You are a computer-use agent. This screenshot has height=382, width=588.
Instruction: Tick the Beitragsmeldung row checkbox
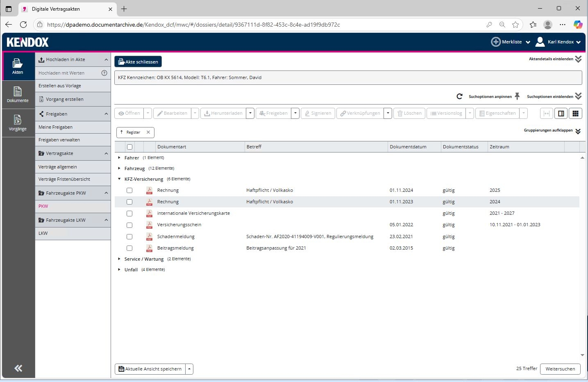coord(129,248)
